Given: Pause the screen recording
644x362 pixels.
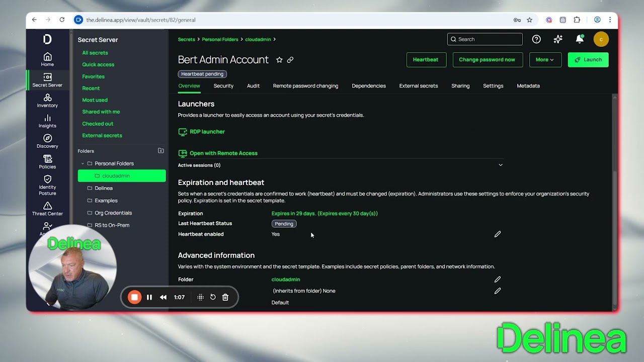Looking at the screenshot, I should tap(149, 297).
